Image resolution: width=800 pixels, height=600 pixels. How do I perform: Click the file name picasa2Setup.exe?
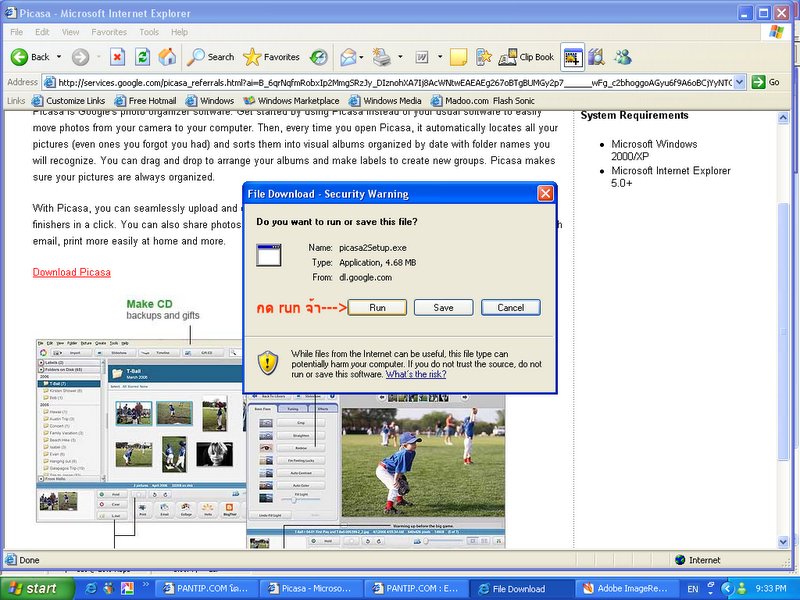pyautogui.click(x=372, y=247)
